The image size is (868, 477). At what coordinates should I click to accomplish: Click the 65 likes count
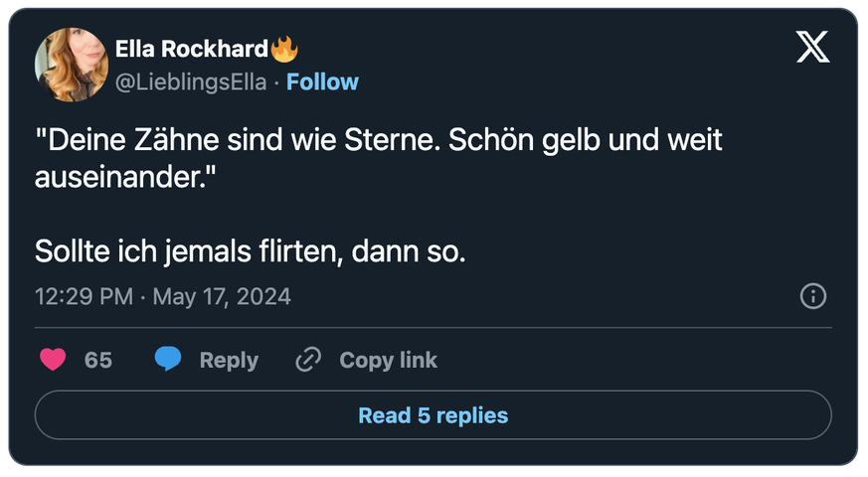click(98, 360)
